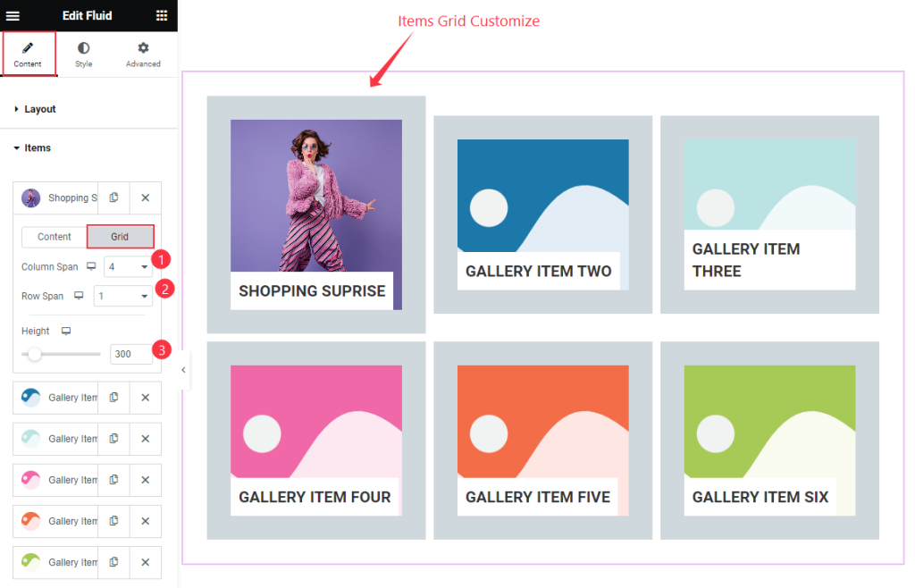Switch to the Grid toggle tab

[120, 236]
